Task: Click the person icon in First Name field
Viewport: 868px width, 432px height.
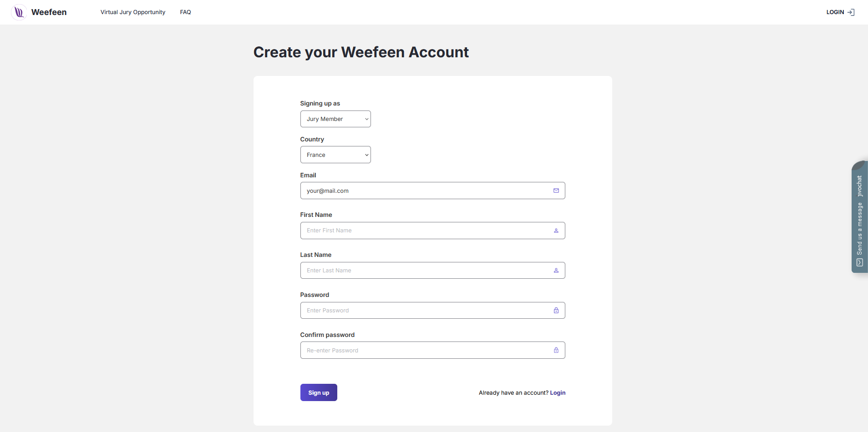Action: tap(556, 231)
